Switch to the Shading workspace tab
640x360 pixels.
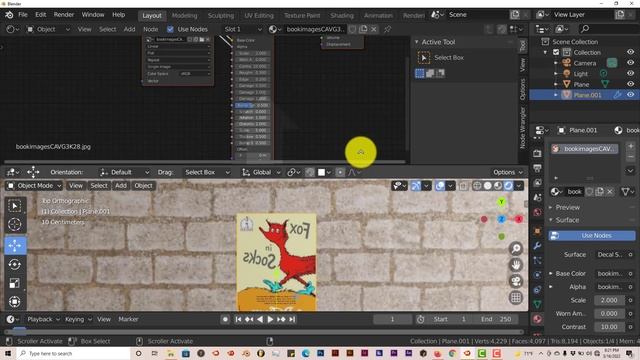[342, 16]
